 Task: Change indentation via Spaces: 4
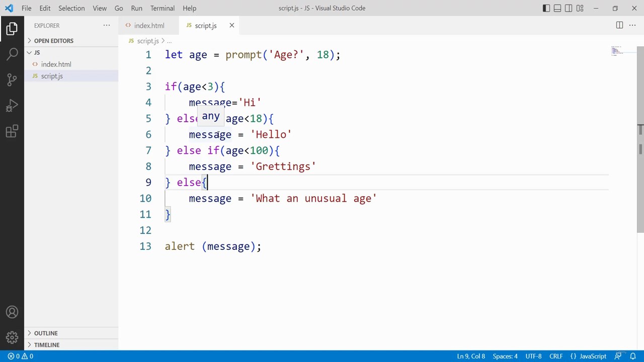(505, 356)
